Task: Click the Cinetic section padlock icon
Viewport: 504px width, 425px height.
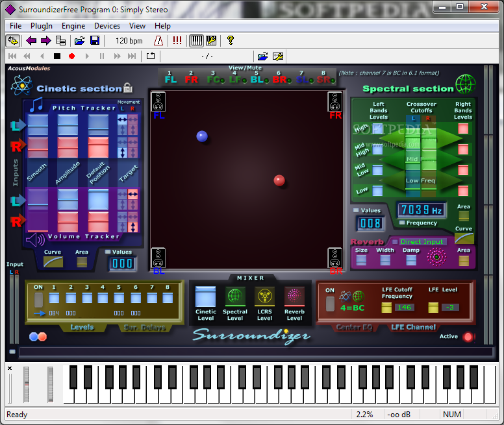Action: tap(128, 88)
